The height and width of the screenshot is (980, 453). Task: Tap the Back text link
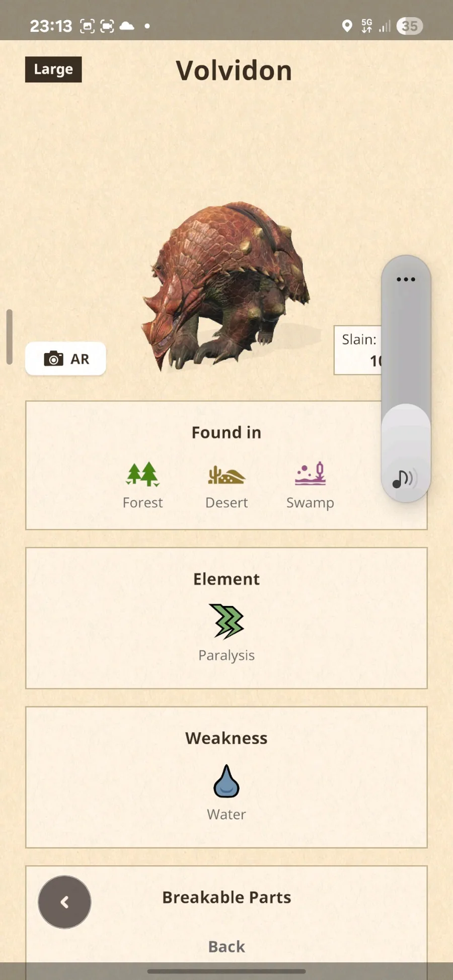coord(226,946)
